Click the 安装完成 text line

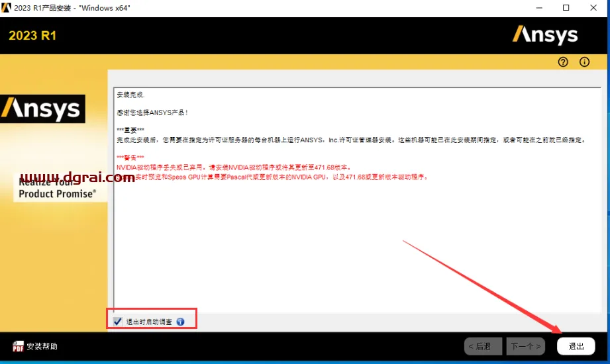click(x=130, y=95)
